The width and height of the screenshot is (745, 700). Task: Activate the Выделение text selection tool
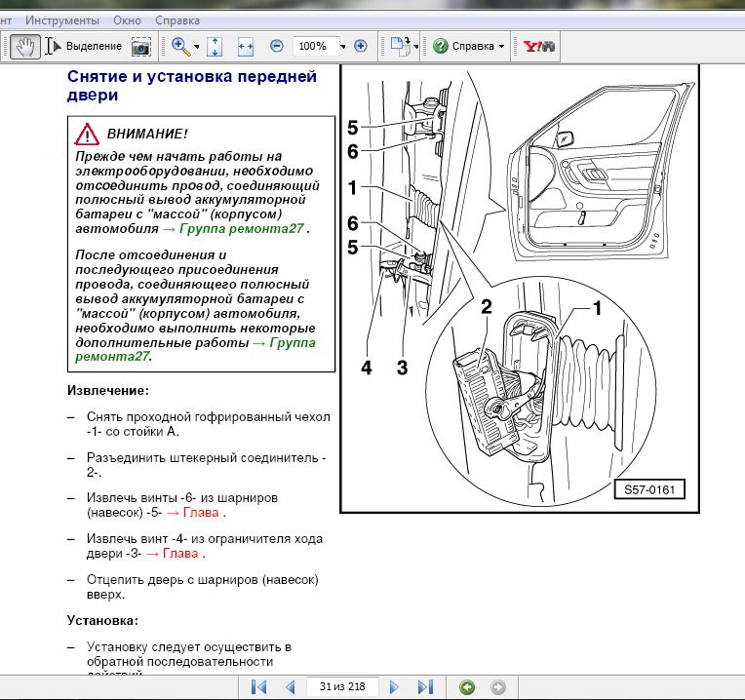coord(85,46)
